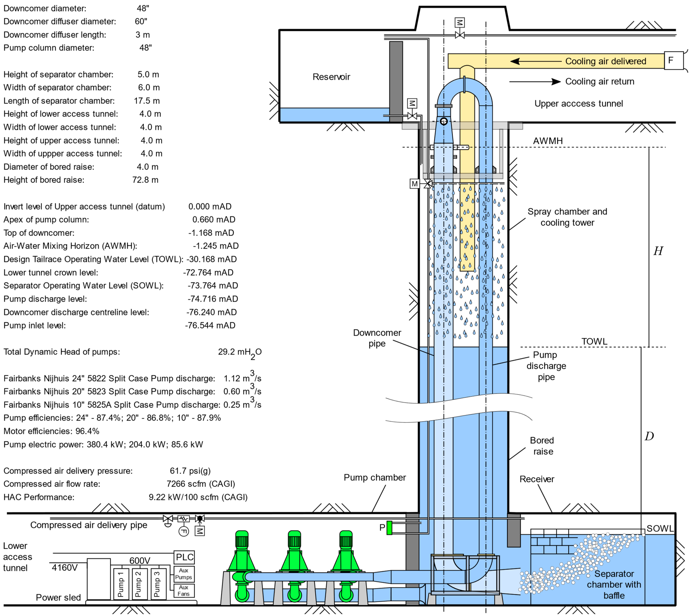The width and height of the screenshot is (692, 616).
Task: Click the Reservoir label
Action: click(331, 77)
